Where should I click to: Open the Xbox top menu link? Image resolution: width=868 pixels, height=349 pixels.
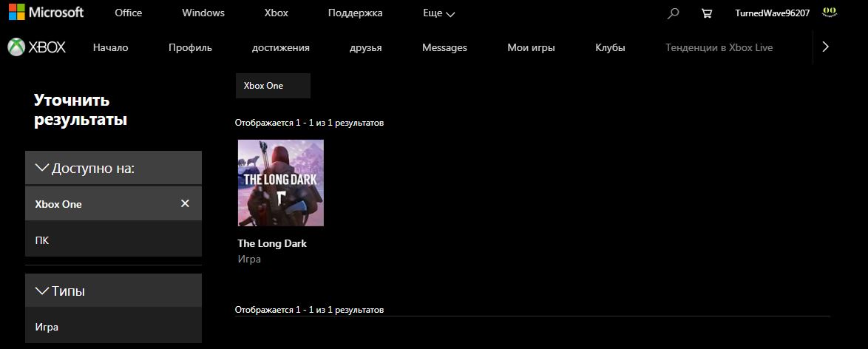click(x=277, y=13)
